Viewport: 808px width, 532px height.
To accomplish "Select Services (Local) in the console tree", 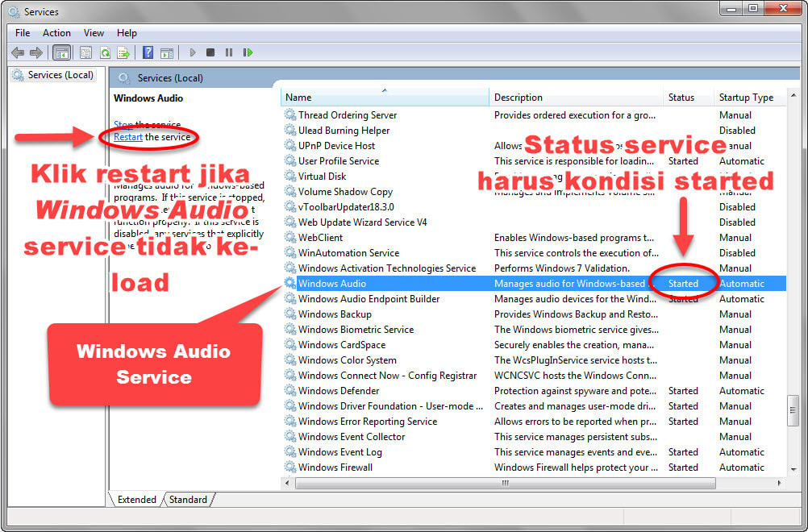I will point(54,75).
